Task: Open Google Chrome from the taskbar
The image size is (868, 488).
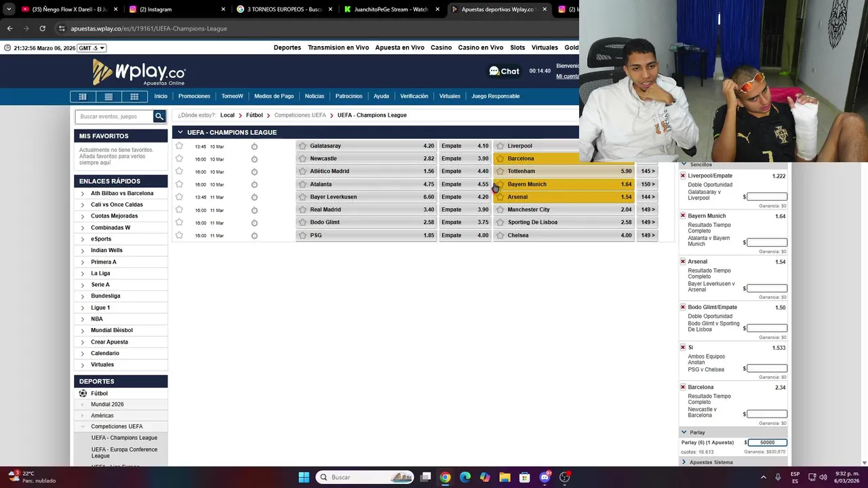Action: tap(445, 477)
